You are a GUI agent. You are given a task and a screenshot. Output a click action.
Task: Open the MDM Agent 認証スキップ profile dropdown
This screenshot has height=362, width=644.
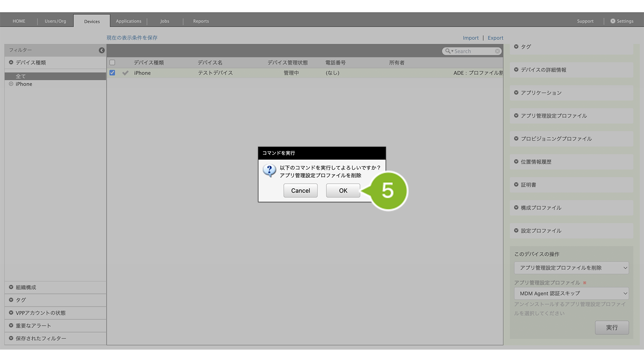coord(571,293)
